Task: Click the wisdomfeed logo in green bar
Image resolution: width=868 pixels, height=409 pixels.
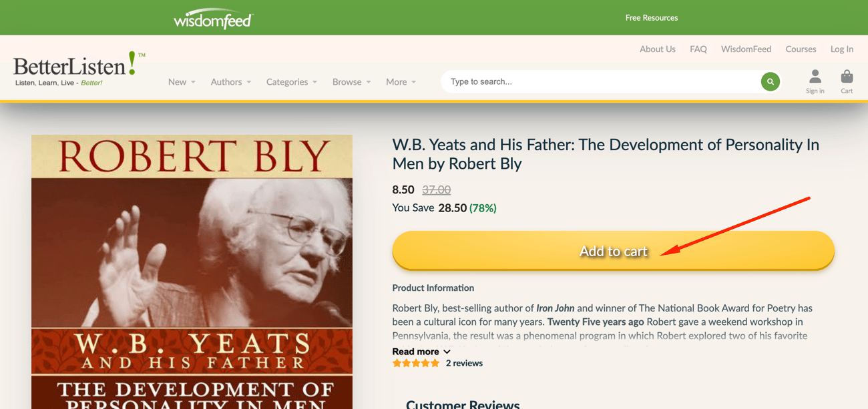Action: point(213,19)
